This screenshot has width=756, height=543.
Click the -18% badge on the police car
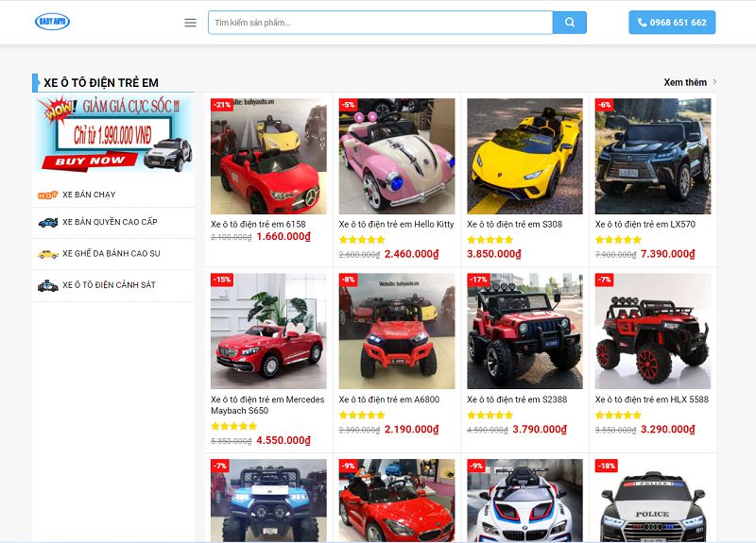pos(607,466)
